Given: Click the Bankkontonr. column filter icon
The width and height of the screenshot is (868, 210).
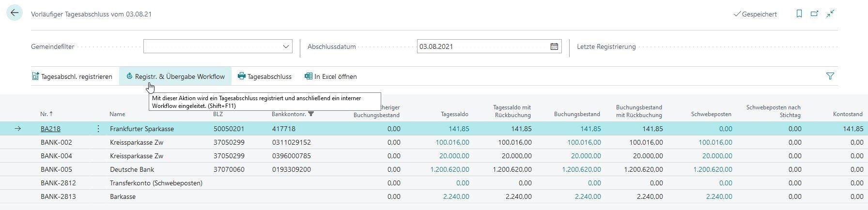Looking at the screenshot, I should point(311,114).
